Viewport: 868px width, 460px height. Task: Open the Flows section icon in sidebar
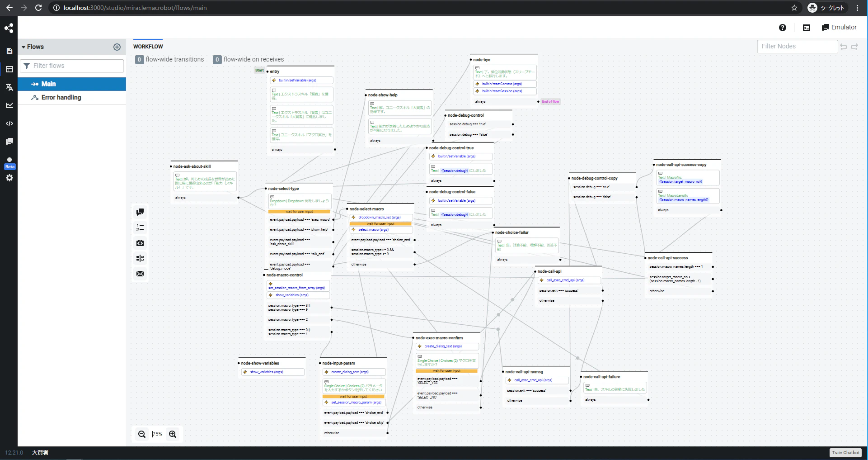pyautogui.click(x=9, y=69)
